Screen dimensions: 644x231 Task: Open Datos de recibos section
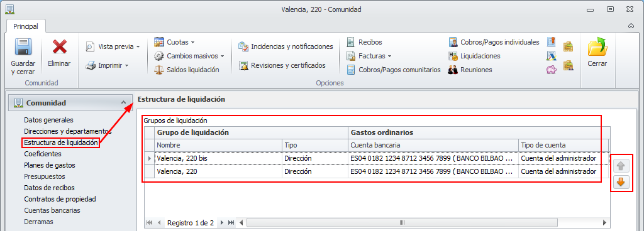49,188
